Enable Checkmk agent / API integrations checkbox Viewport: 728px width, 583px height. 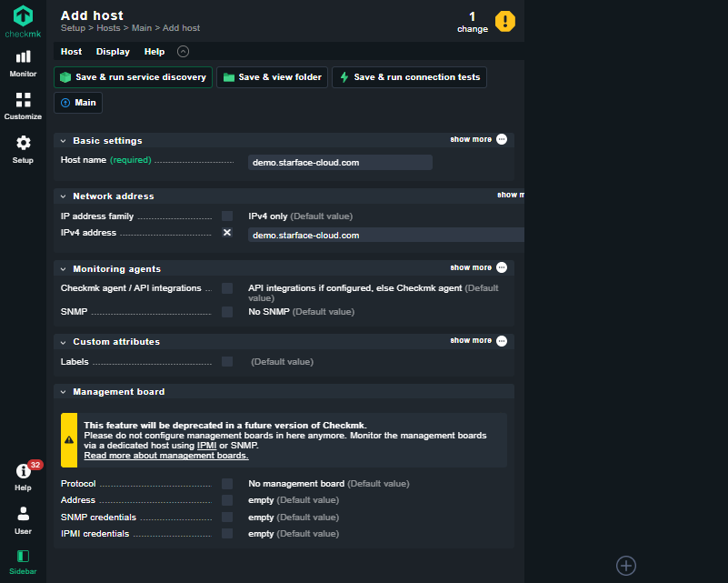click(227, 288)
